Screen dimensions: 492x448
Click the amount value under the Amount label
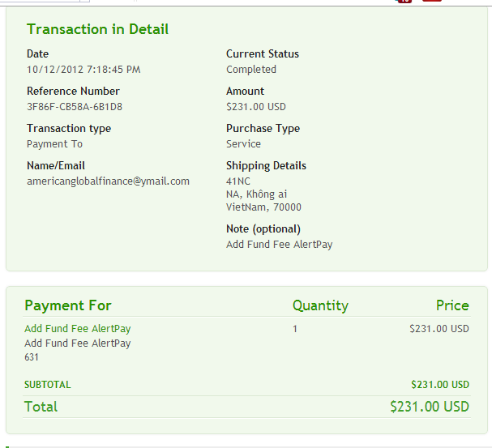click(x=256, y=107)
